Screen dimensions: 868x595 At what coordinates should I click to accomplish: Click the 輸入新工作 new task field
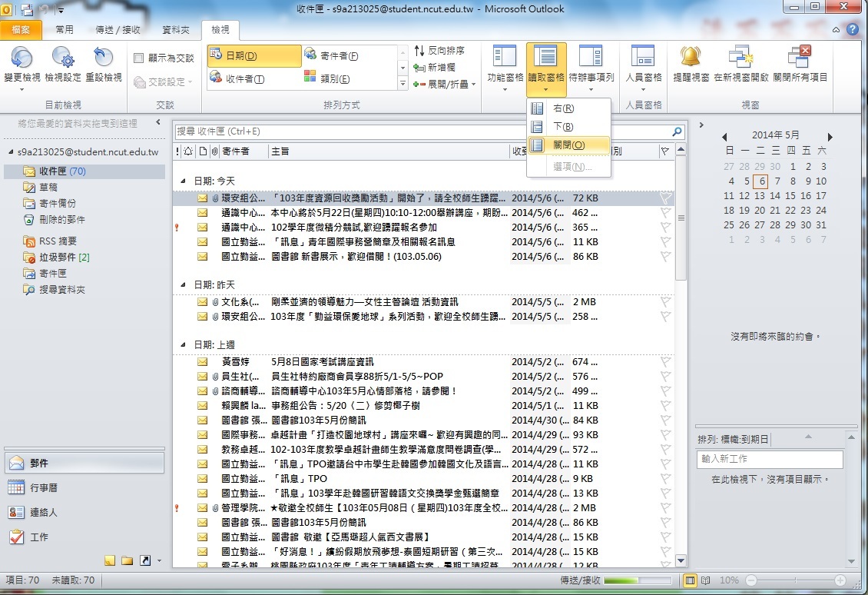tap(770, 459)
